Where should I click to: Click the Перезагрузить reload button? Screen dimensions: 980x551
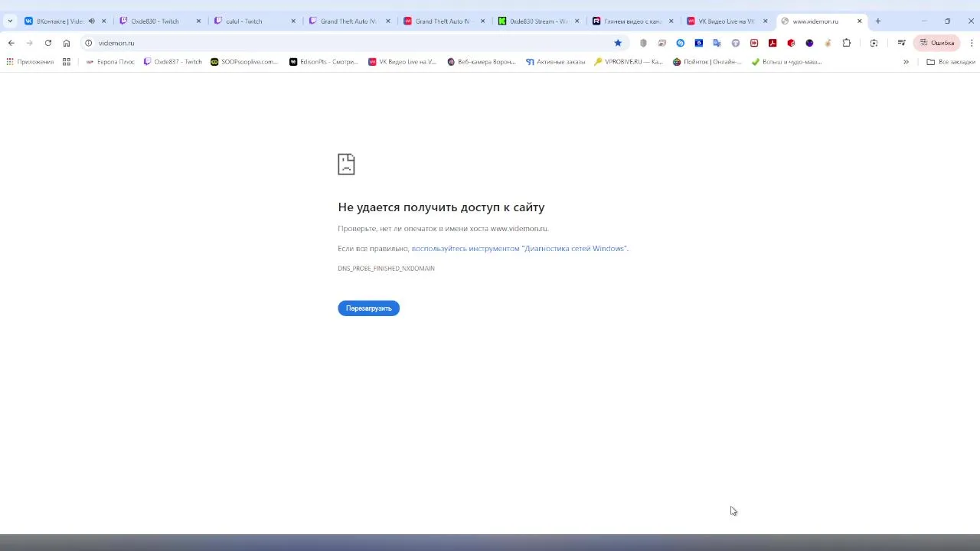tap(368, 308)
